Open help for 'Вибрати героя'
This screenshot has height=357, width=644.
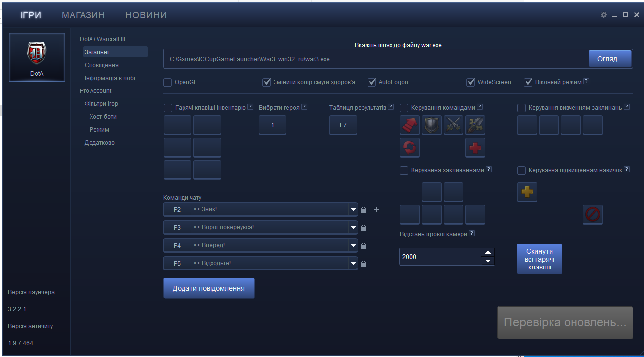click(304, 106)
